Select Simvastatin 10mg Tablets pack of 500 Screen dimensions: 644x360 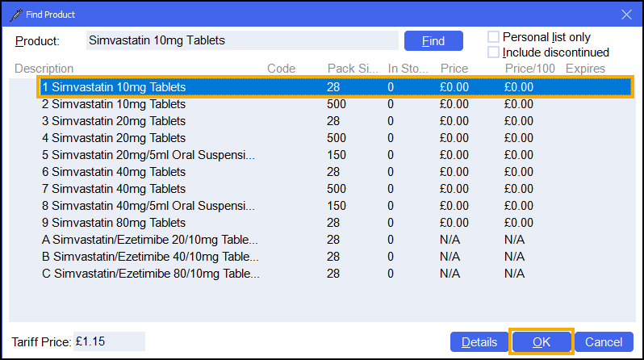[114, 104]
